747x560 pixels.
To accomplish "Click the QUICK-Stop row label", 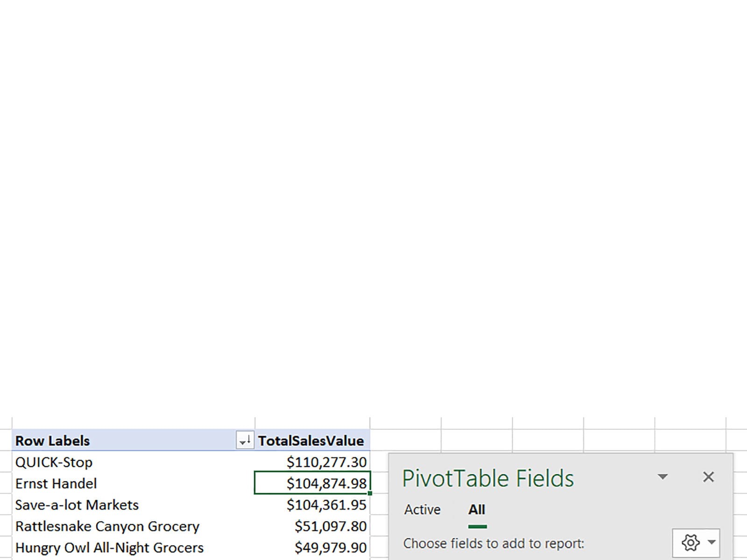I will (54, 462).
